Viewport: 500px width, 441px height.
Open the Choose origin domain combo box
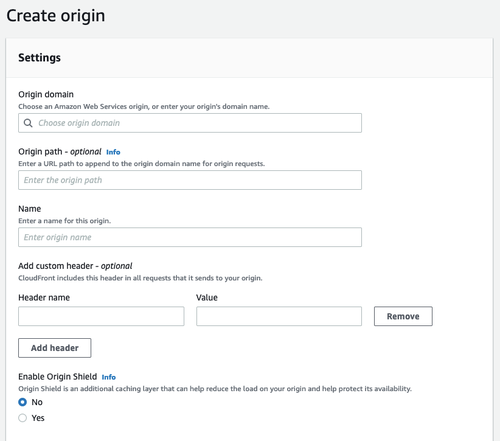pos(190,123)
